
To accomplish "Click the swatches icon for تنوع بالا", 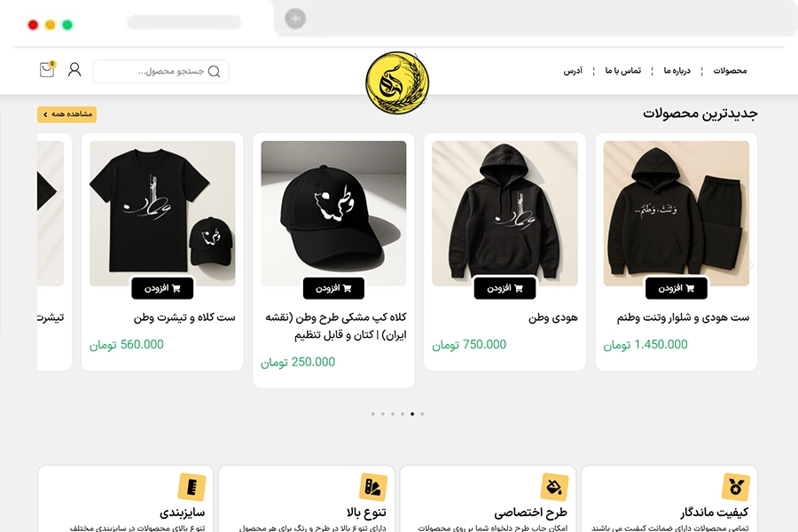I will click(373, 487).
